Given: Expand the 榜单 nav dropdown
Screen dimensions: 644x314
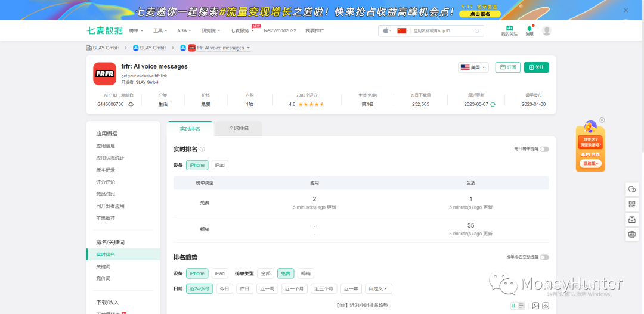Looking at the screenshot, I should [136, 30].
